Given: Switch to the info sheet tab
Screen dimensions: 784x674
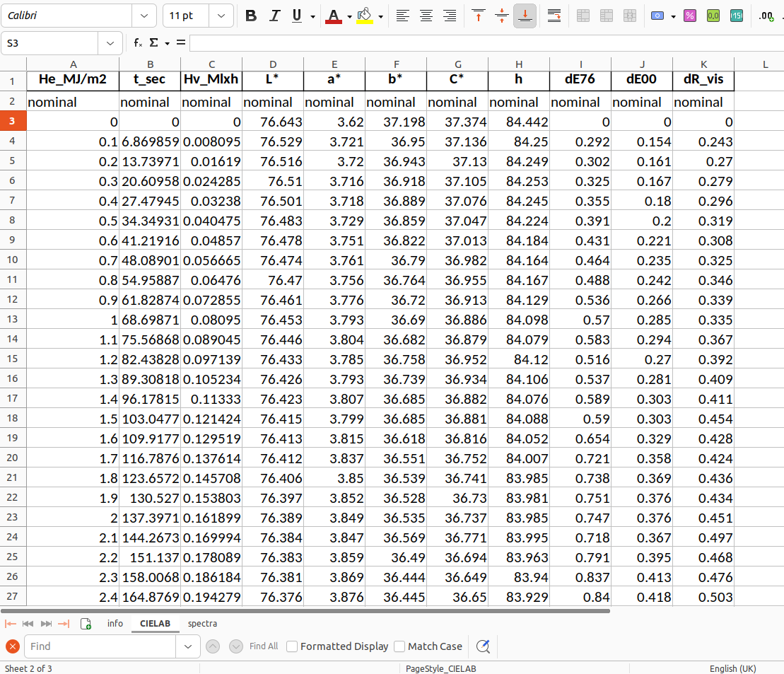Looking at the screenshot, I should coord(115,624).
